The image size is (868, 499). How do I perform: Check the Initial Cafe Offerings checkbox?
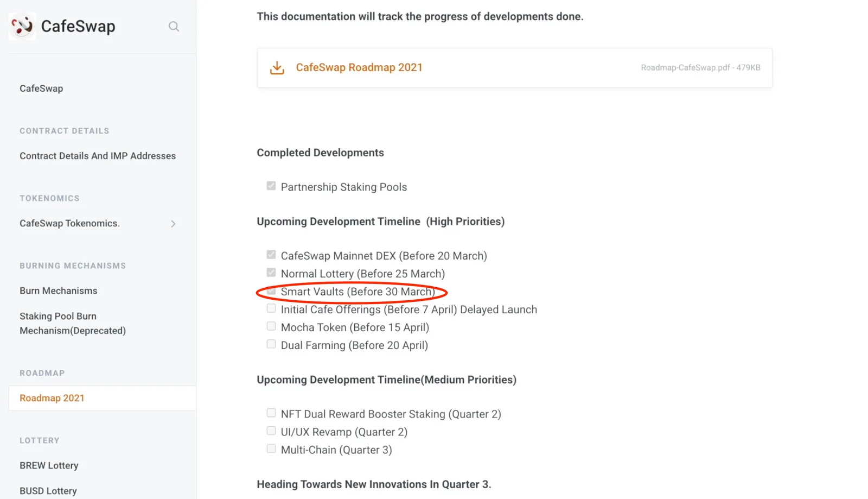[271, 308]
